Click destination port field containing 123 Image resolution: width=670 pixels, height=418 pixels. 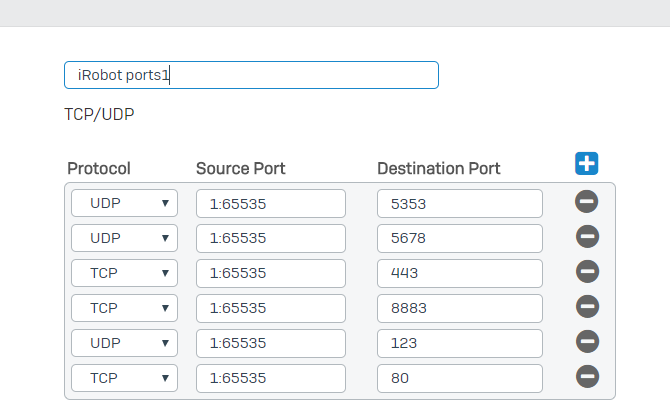[459, 343]
